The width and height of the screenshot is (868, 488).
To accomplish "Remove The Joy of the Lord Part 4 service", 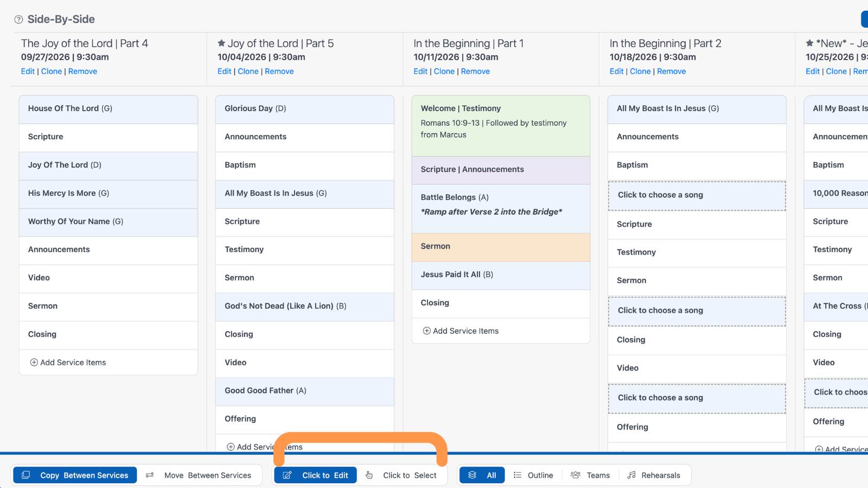I will (82, 71).
